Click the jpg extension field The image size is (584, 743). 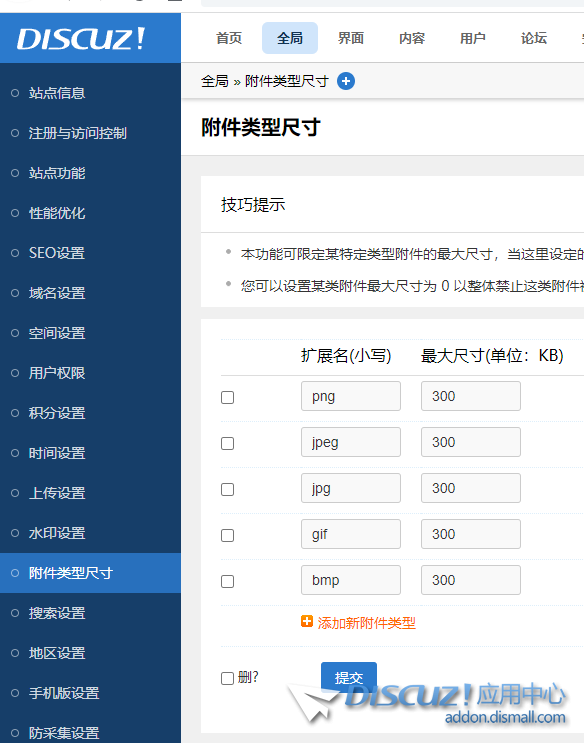point(351,488)
